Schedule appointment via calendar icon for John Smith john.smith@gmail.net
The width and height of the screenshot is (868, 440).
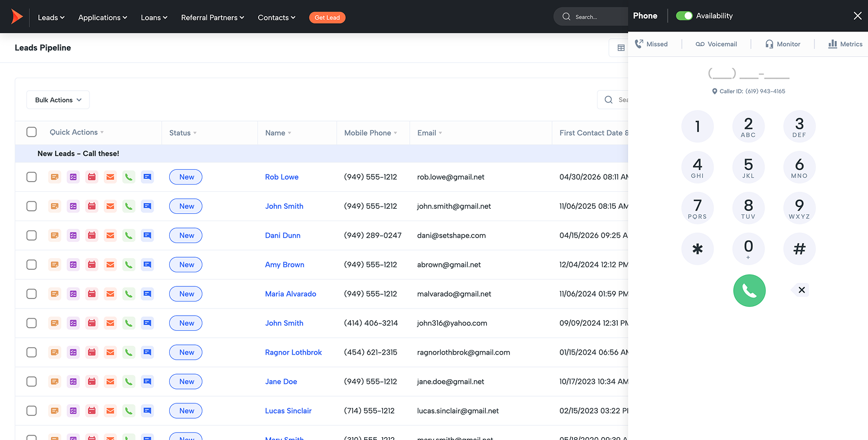coord(92,206)
